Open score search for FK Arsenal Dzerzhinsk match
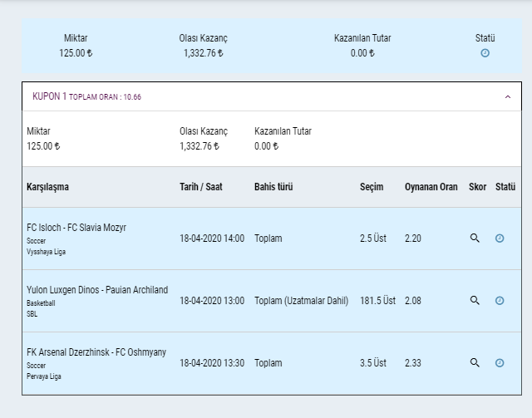Viewport: 532px width, 418px height. tap(475, 363)
